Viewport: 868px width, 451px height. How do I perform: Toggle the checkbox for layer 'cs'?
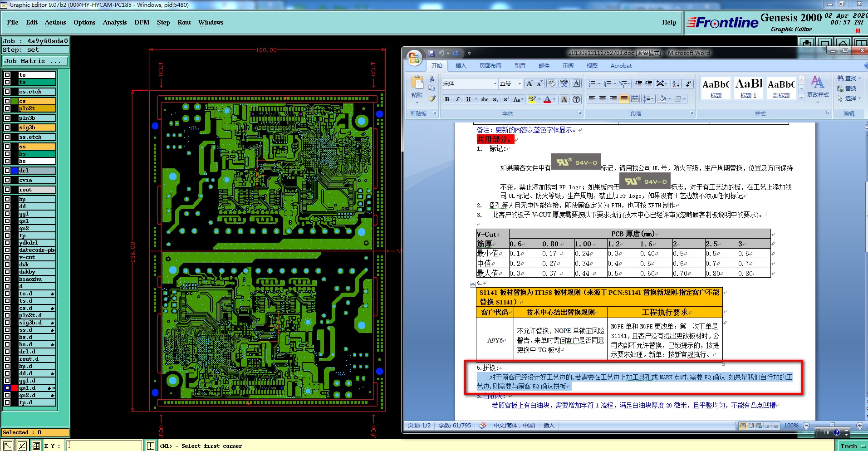(x=7, y=101)
